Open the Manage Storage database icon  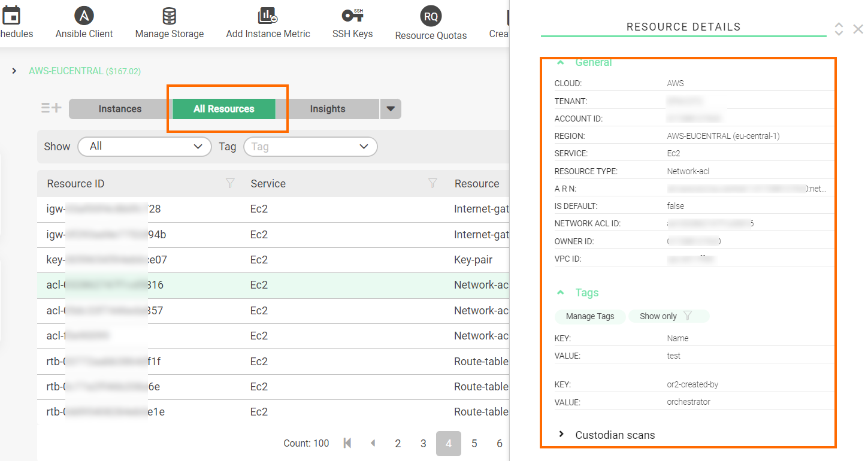[170, 16]
